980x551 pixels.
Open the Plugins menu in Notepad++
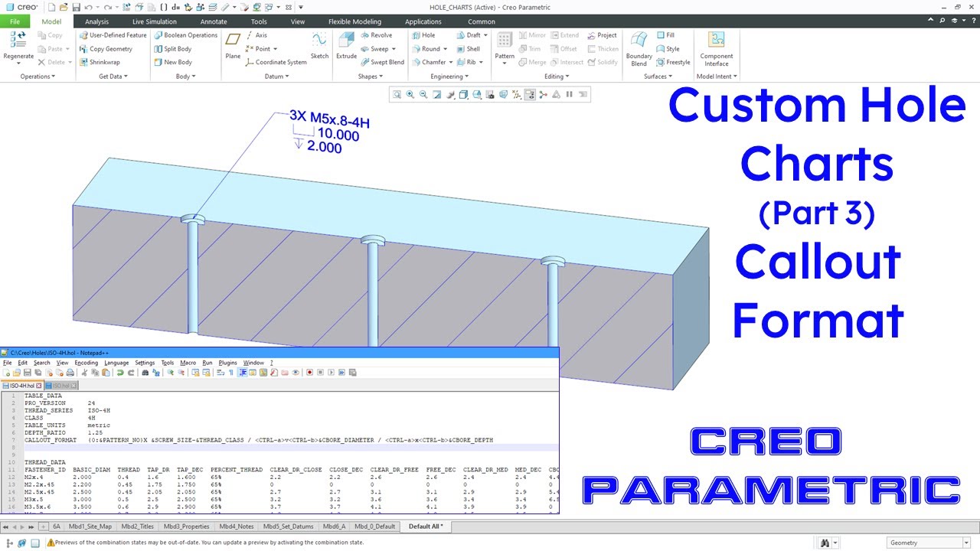[228, 363]
